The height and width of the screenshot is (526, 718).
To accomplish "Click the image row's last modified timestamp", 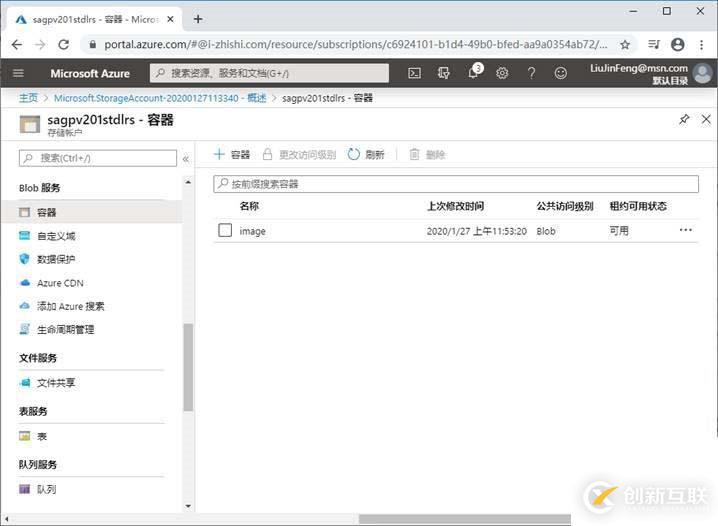I will [x=477, y=231].
